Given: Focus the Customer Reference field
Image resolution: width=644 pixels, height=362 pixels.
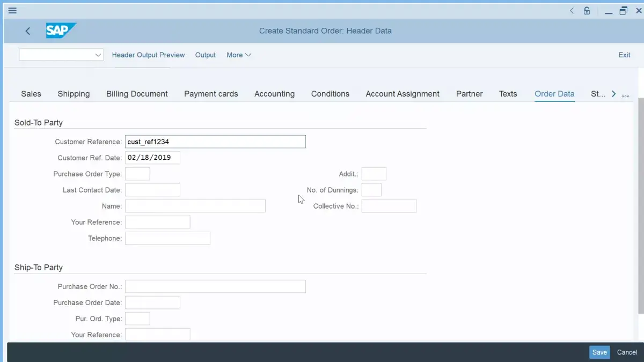Looking at the screenshot, I should coord(215,142).
